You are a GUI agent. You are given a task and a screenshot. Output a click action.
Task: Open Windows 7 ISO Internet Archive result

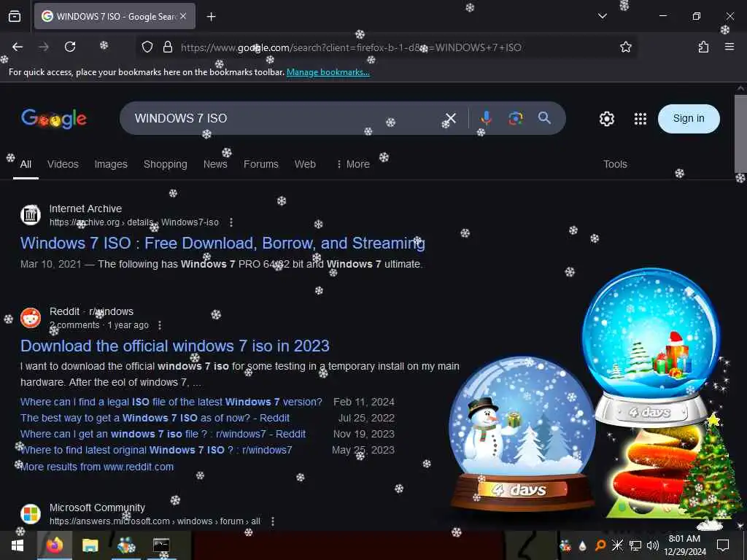click(x=222, y=244)
